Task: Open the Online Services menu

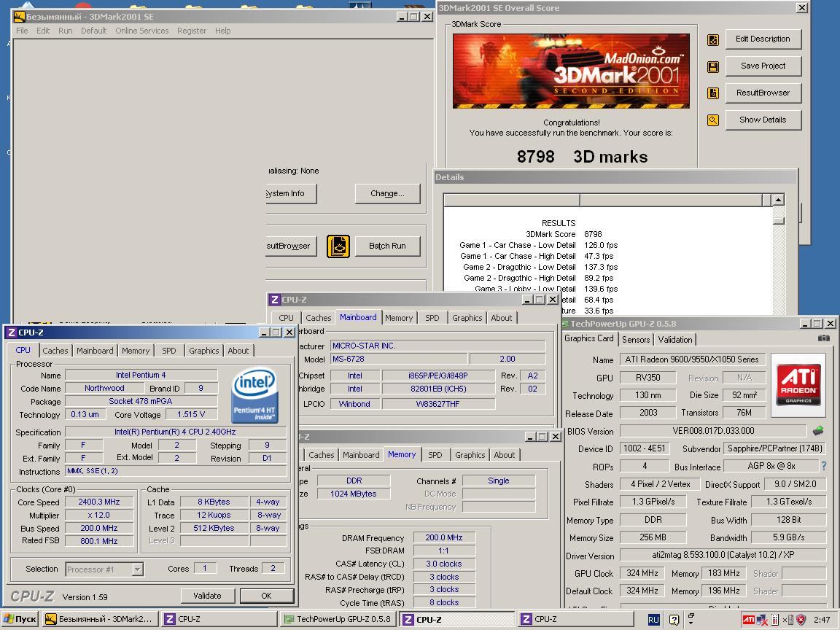Action: pyautogui.click(x=142, y=31)
